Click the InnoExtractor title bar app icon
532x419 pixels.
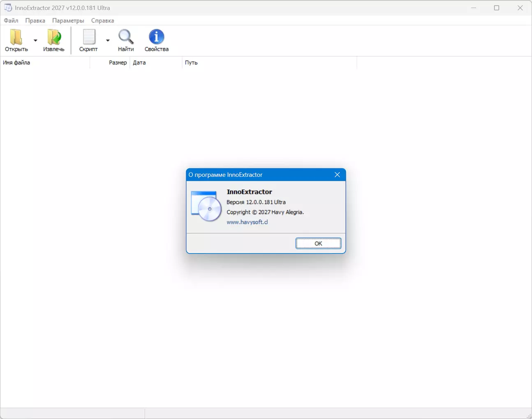[8, 8]
